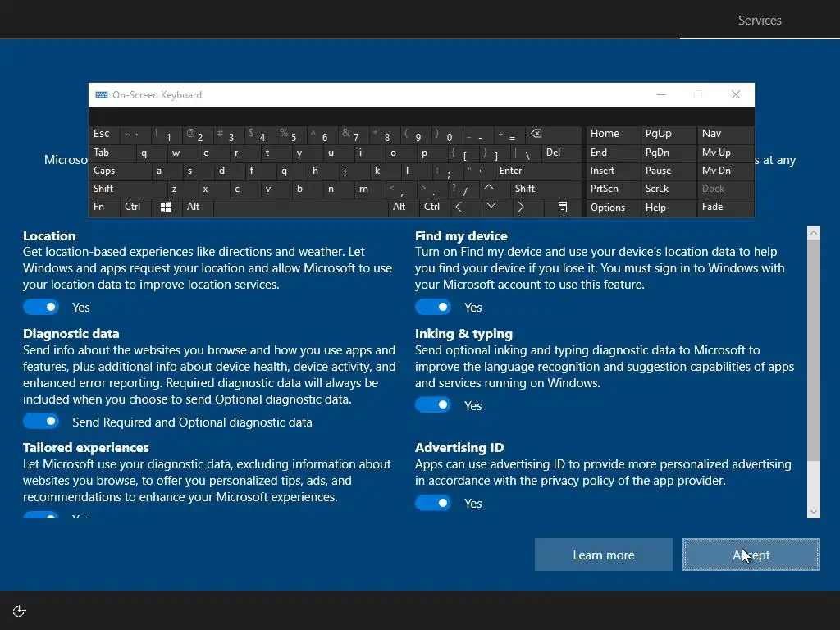Tap the number 5 key
Viewport: 840px width, 630px height.
[x=291, y=134]
